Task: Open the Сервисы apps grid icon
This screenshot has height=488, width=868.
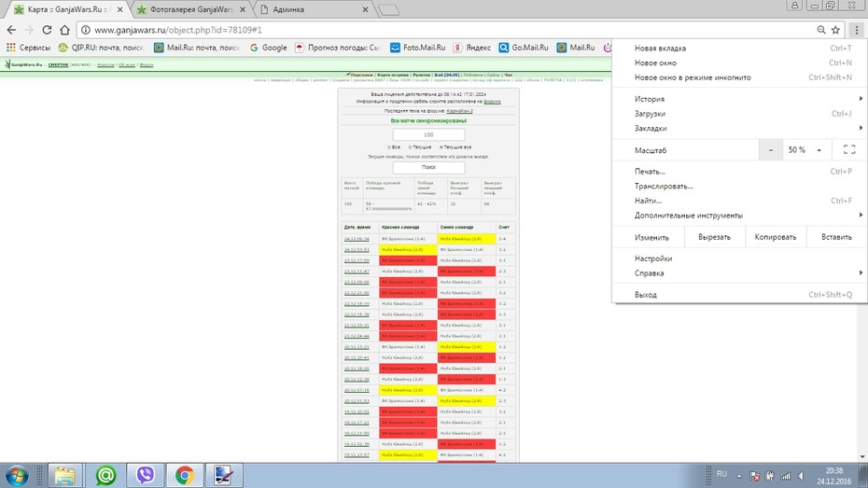Action: [11, 48]
